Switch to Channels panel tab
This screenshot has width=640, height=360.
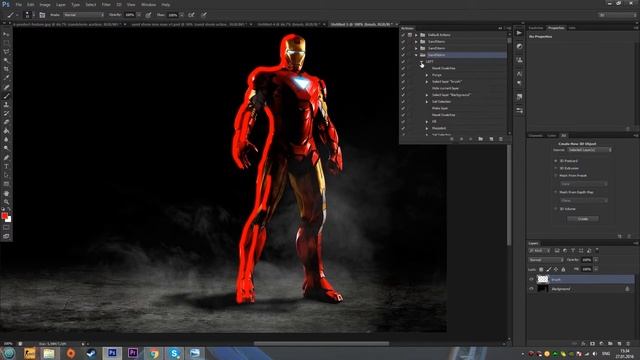pos(536,136)
